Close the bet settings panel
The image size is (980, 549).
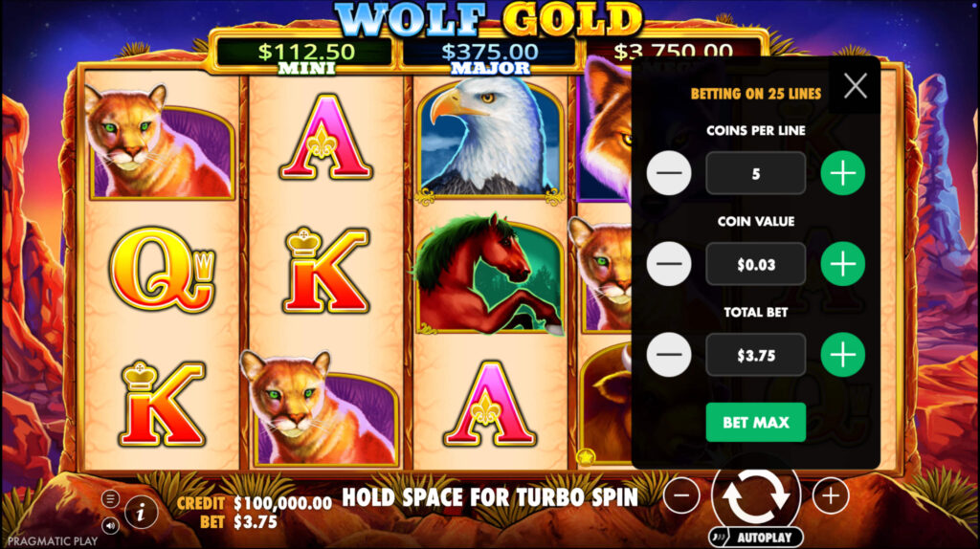click(855, 85)
